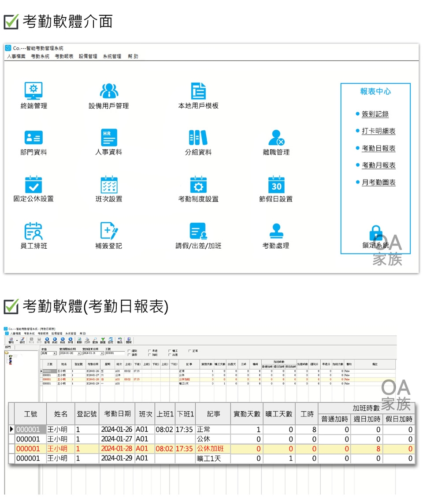Open the 考勤報表 menu in main window
Viewport: 423px width, 504px height.
click(64, 56)
